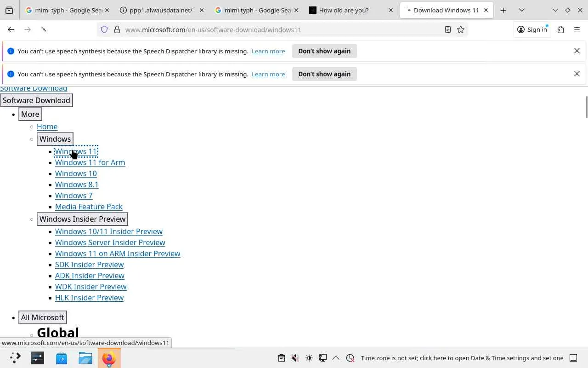Open the Dolphin file manager
The width and height of the screenshot is (588, 368).
pyautogui.click(x=85, y=358)
